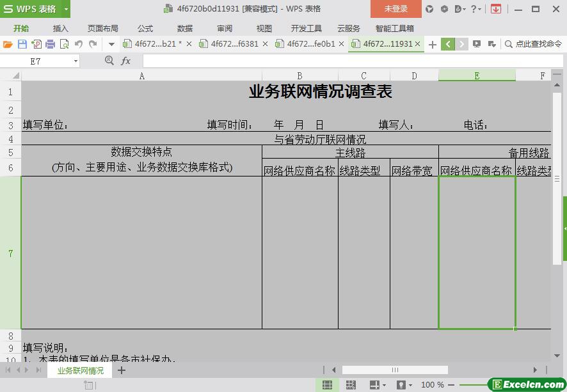Image resolution: width=567 pixels, height=392 pixels.
Task: Expand the Name Box dropdown arrow
Action: pos(76,61)
